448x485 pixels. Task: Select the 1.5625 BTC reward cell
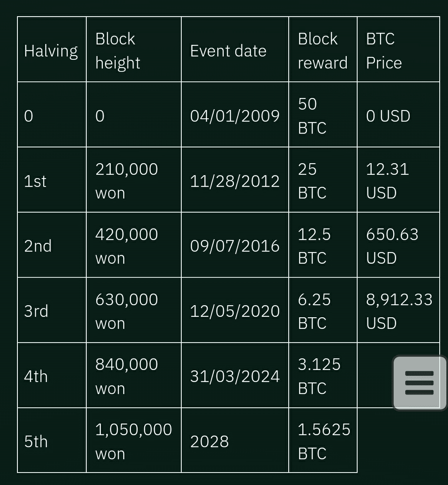point(324,441)
